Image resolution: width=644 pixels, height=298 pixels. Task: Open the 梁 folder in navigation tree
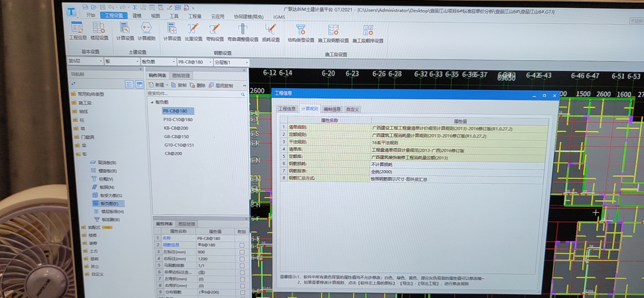pos(80,145)
